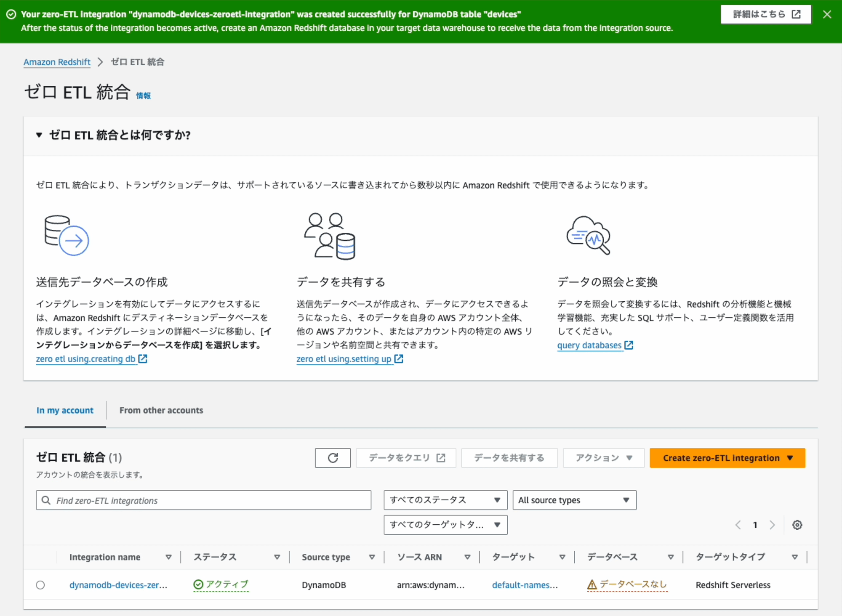Click the データをクエリ button

[406, 458]
